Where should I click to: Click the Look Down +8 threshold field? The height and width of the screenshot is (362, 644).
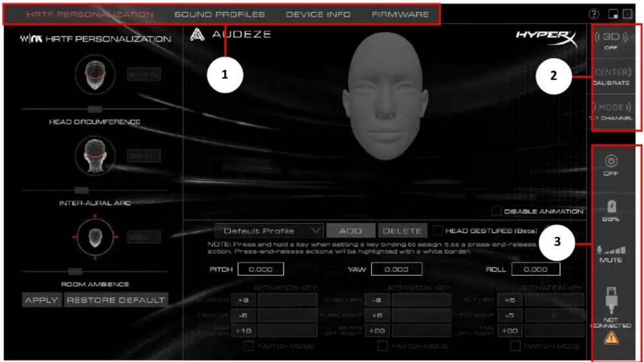pos(243,300)
